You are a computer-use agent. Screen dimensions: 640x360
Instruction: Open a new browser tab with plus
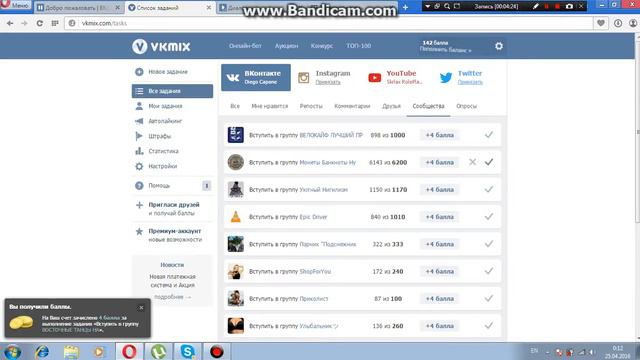click(405, 7)
